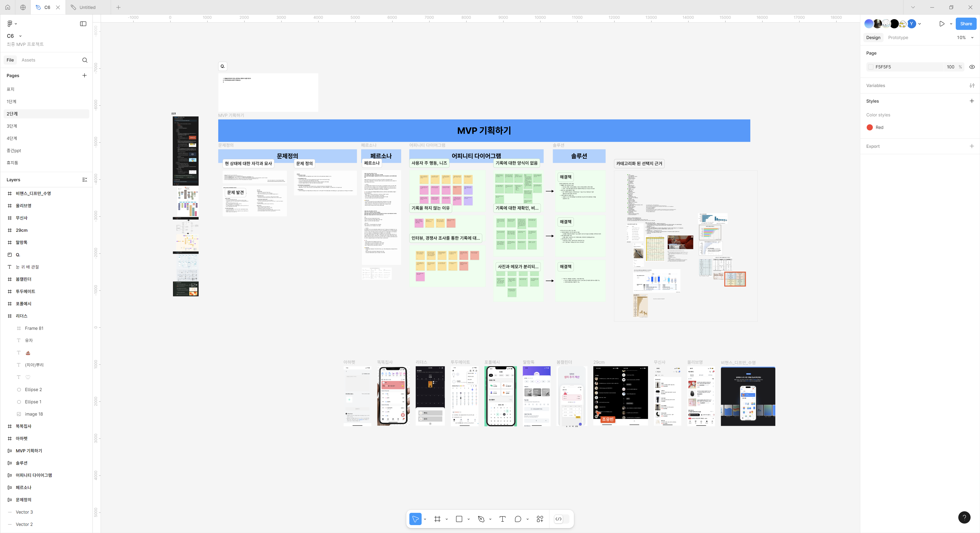Image resolution: width=980 pixels, height=533 pixels.
Task: Select the Comment tool
Action: coord(518,519)
